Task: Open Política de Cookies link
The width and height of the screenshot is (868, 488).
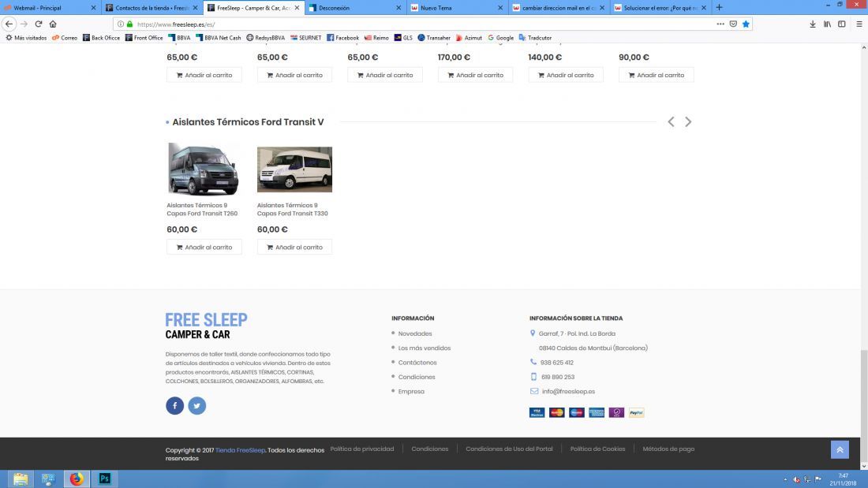Action: [x=597, y=449]
